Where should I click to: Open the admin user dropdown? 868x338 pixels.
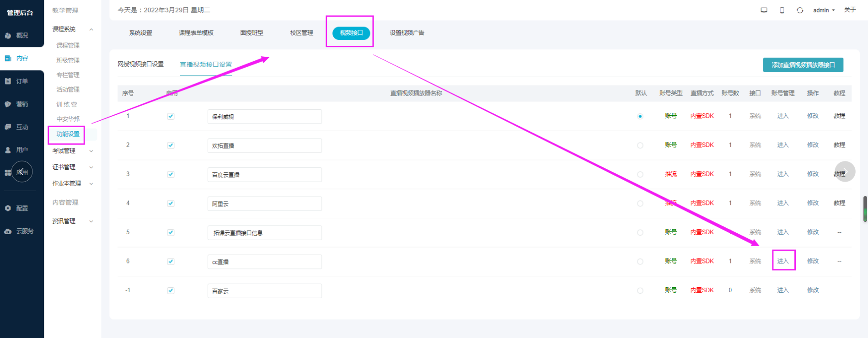click(x=824, y=10)
